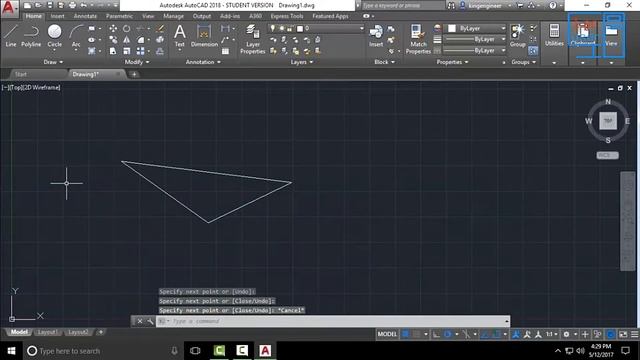The image size is (640, 360).
Task: Select the Polyline tool
Action: coord(31,36)
